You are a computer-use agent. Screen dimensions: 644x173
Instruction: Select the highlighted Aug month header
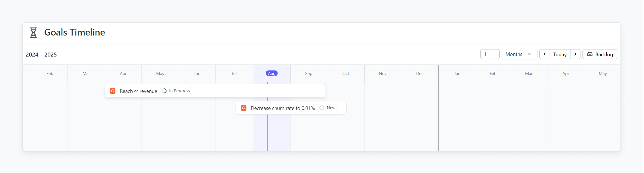(272, 74)
